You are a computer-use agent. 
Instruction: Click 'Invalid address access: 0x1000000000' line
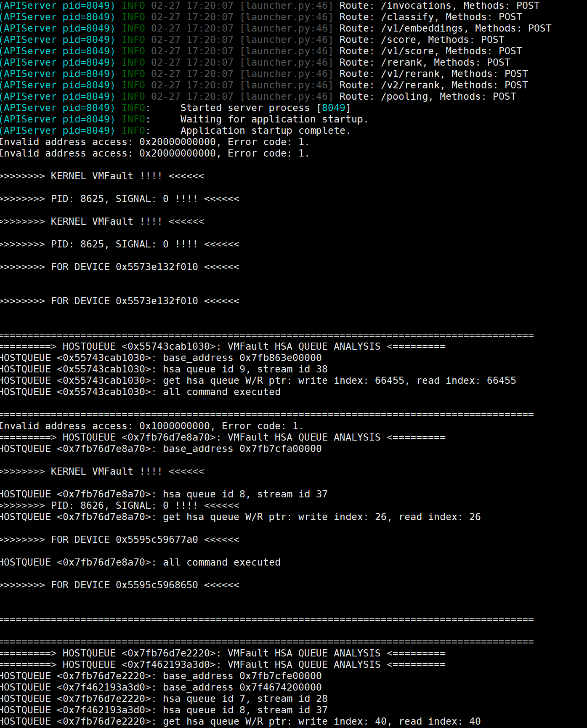151,426
